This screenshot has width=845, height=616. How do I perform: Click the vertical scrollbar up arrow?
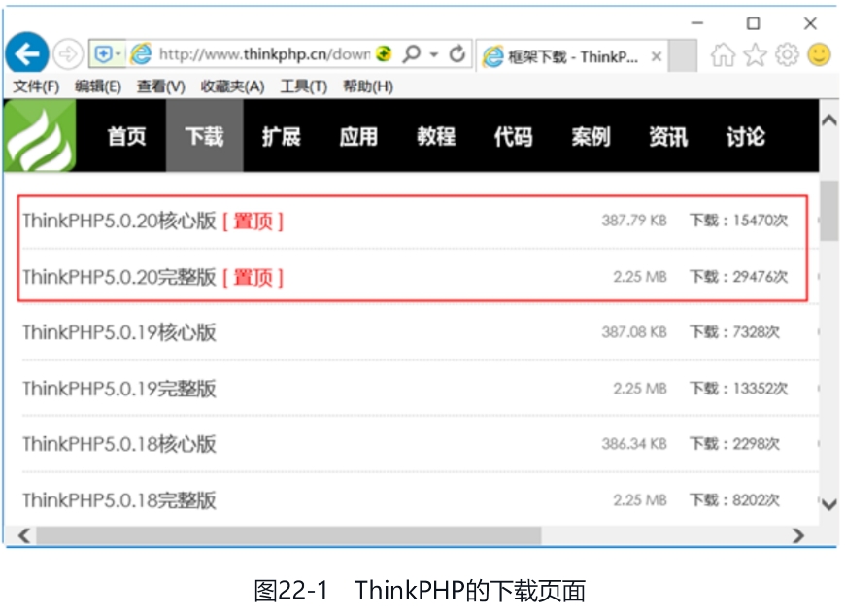[x=829, y=120]
